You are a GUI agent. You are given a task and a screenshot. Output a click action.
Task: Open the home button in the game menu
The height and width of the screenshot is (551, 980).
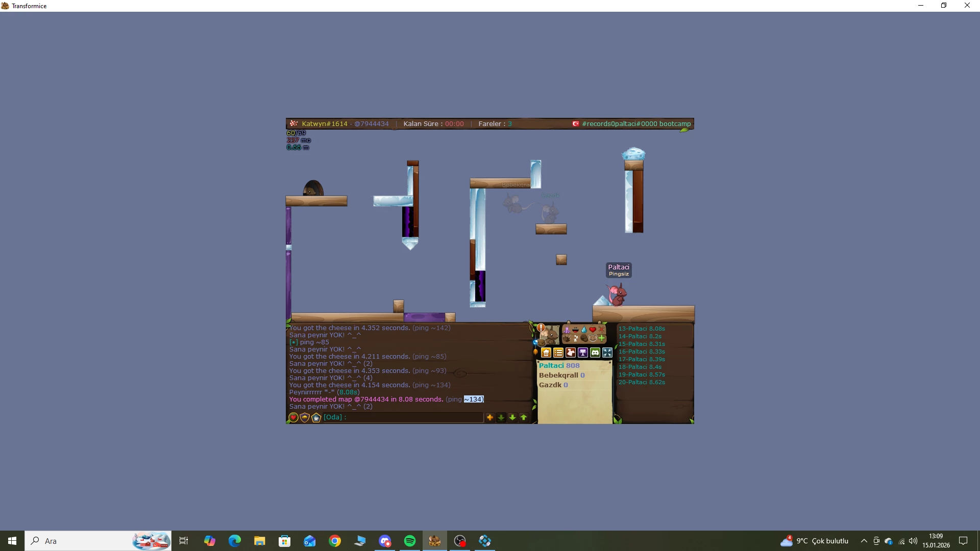click(x=546, y=353)
